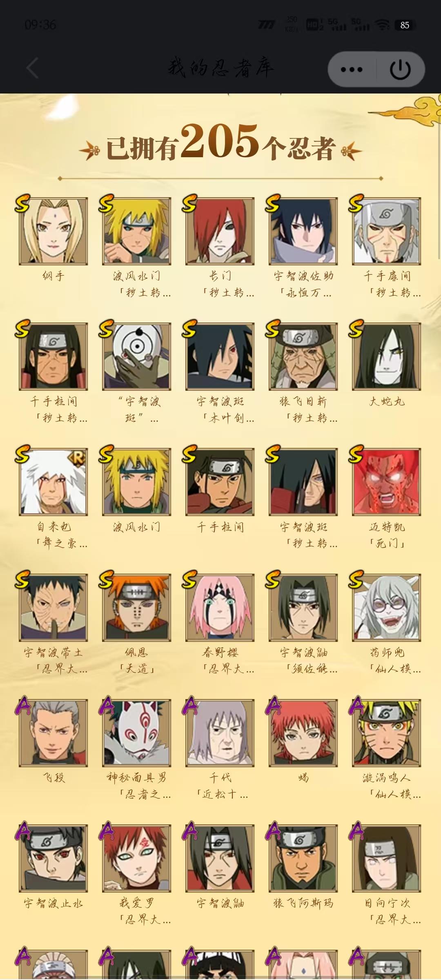This screenshot has height=980, width=441.
Task: Open 大蛇丸 ninja portrait
Action: coord(387,356)
